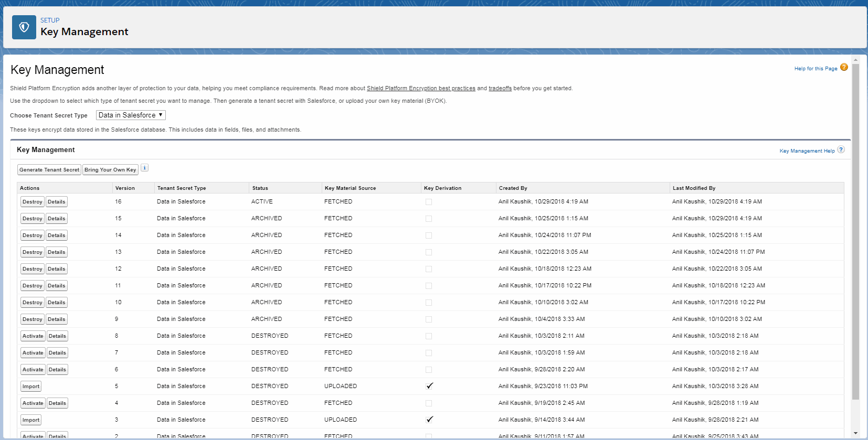Destroy the active version 16 key
This screenshot has height=440, width=868.
[x=32, y=202]
